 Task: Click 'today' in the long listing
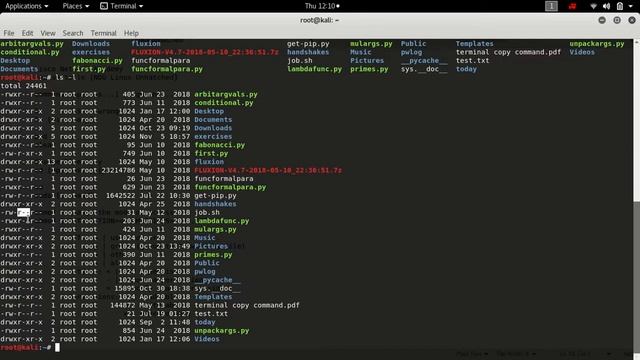coord(205,322)
